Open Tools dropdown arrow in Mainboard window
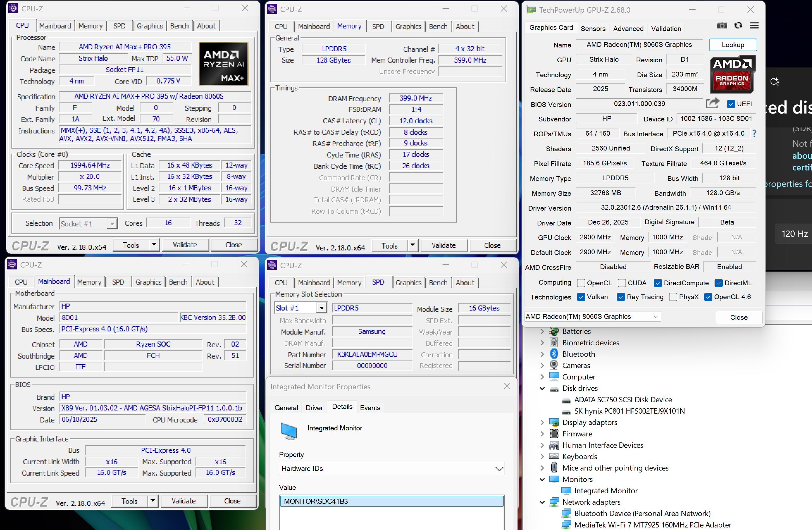 [x=152, y=501]
